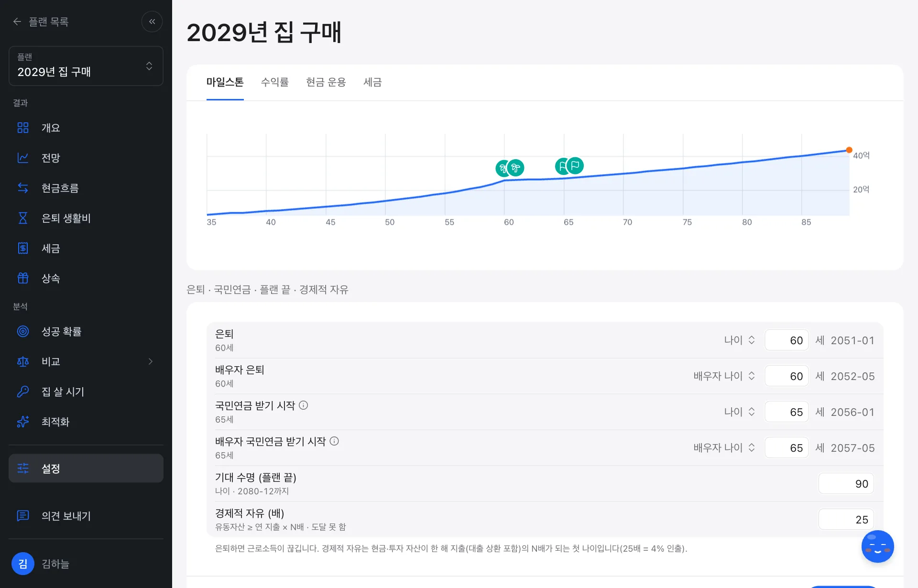Click the 배우자 은퇴 age field showing 60
The image size is (918, 588).
click(787, 376)
